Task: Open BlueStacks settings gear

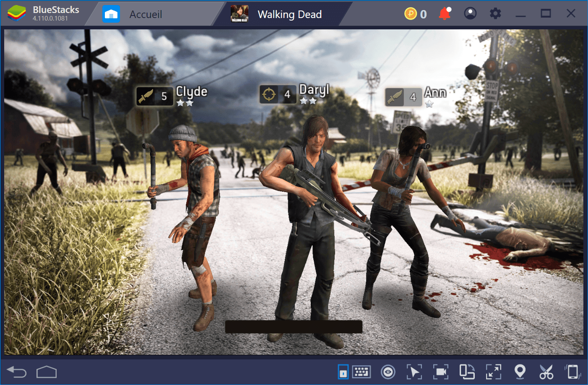Action: (495, 14)
